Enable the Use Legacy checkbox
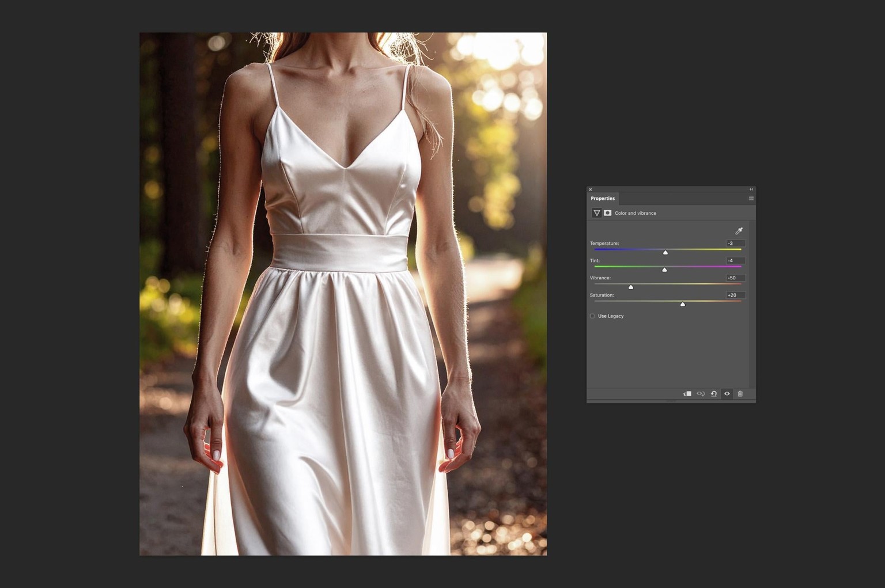Screen dimensions: 885x588 point(592,316)
